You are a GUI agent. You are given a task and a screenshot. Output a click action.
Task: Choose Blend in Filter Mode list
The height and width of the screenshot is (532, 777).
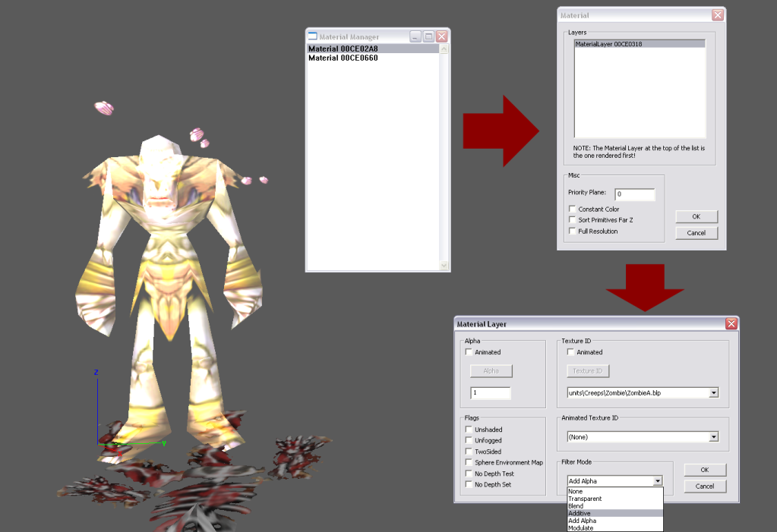(x=615, y=506)
